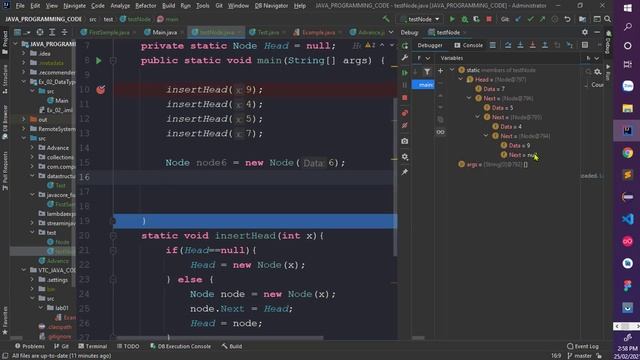Start debugging with the bug icon
Screen dimensions: 640x360
(x=464, y=19)
